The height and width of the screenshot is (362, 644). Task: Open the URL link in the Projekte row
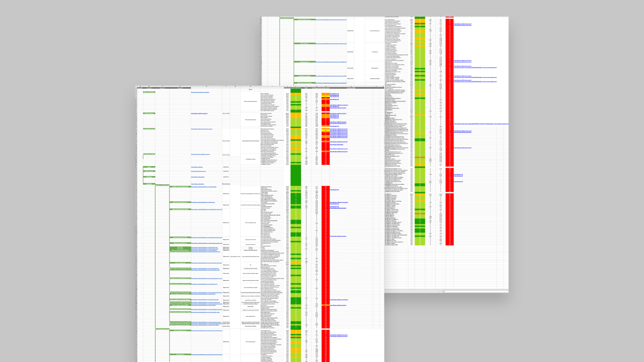click(198, 177)
